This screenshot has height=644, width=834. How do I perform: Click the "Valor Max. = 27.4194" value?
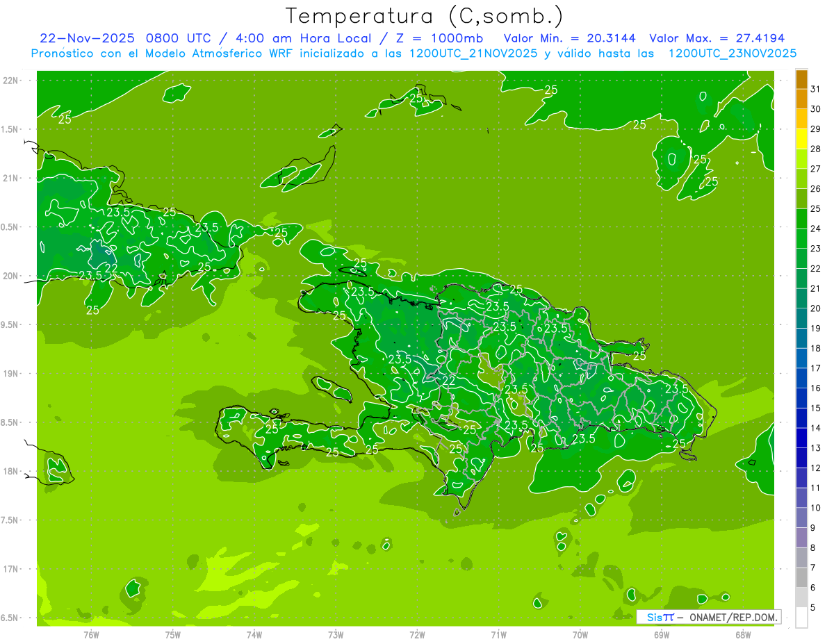pyautogui.click(x=717, y=38)
